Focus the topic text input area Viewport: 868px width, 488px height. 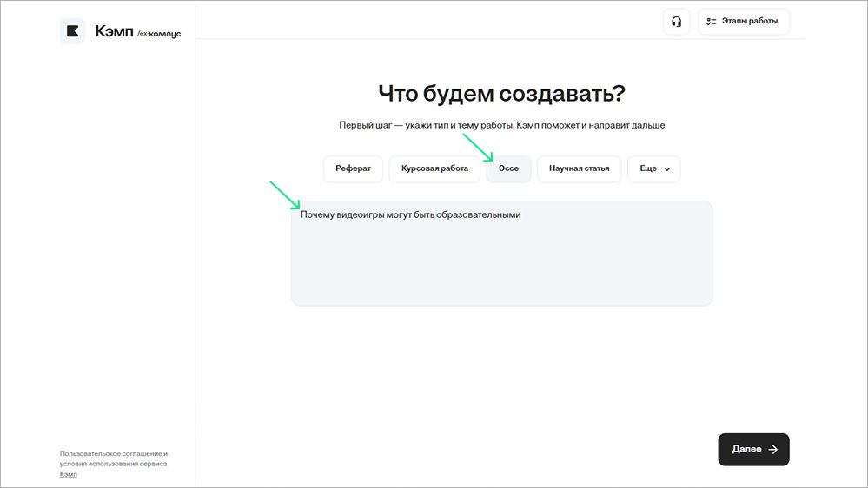point(501,260)
